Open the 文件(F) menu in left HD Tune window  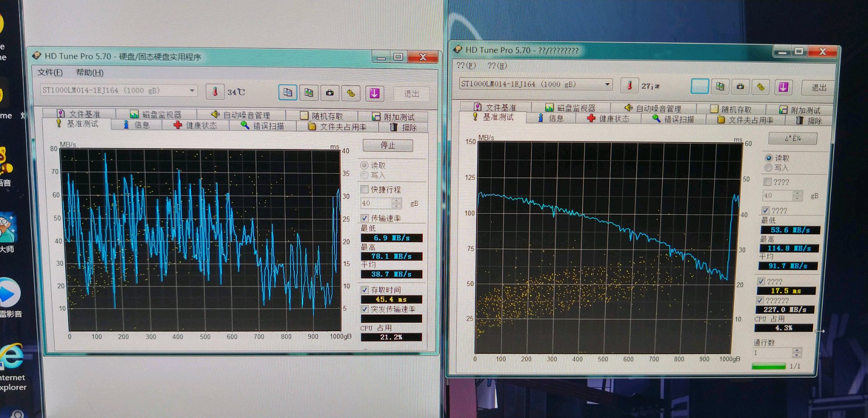click(x=50, y=72)
